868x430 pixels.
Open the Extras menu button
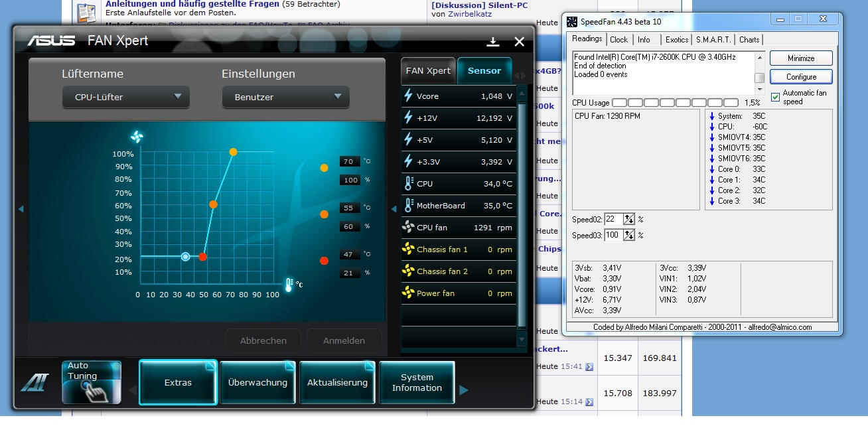coord(178,382)
